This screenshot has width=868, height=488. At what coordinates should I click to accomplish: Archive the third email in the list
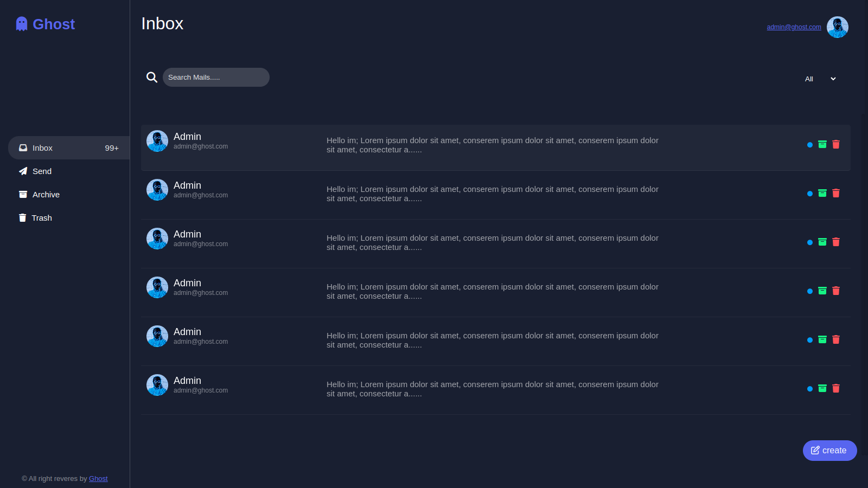(822, 242)
